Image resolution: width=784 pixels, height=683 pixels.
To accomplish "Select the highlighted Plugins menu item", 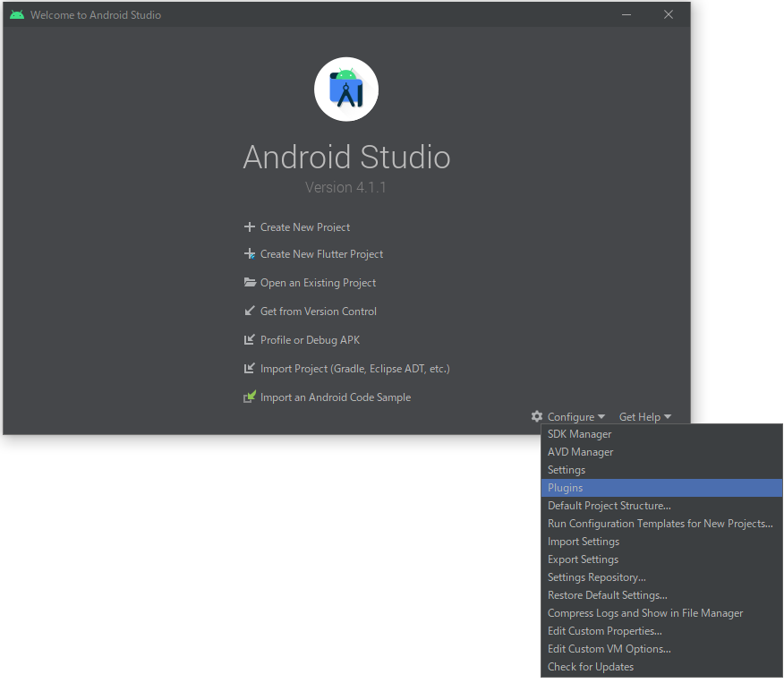I will pos(661,488).
